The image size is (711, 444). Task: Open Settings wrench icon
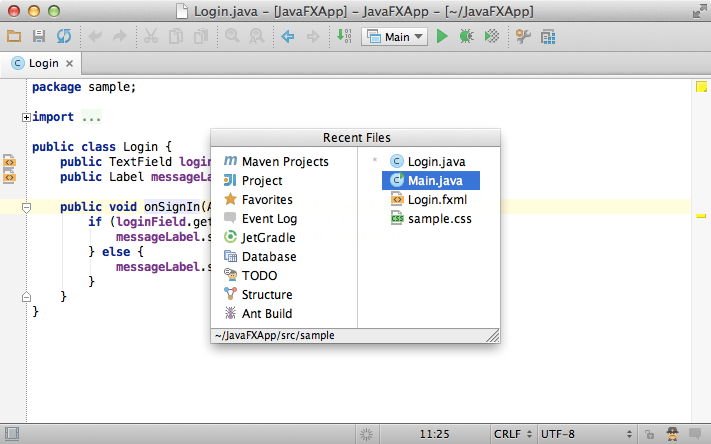pyautogui.click(x=523, y=36)
